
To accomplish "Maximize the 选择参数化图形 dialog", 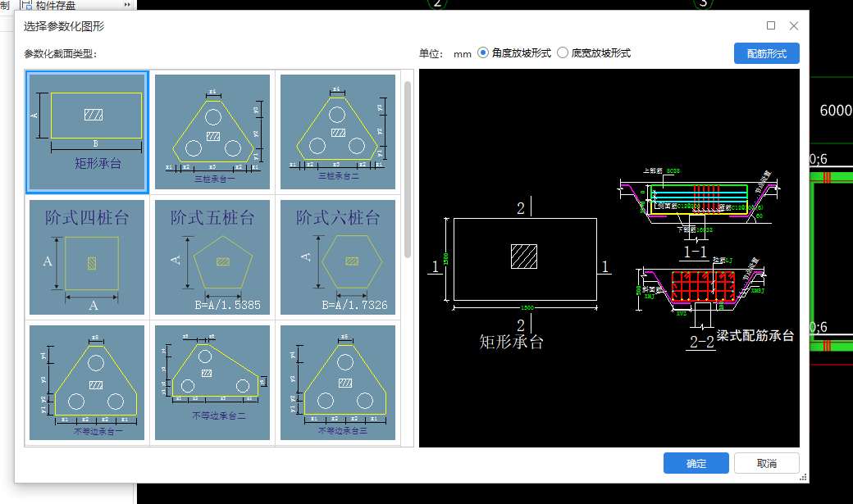I will tap(771, 25).
